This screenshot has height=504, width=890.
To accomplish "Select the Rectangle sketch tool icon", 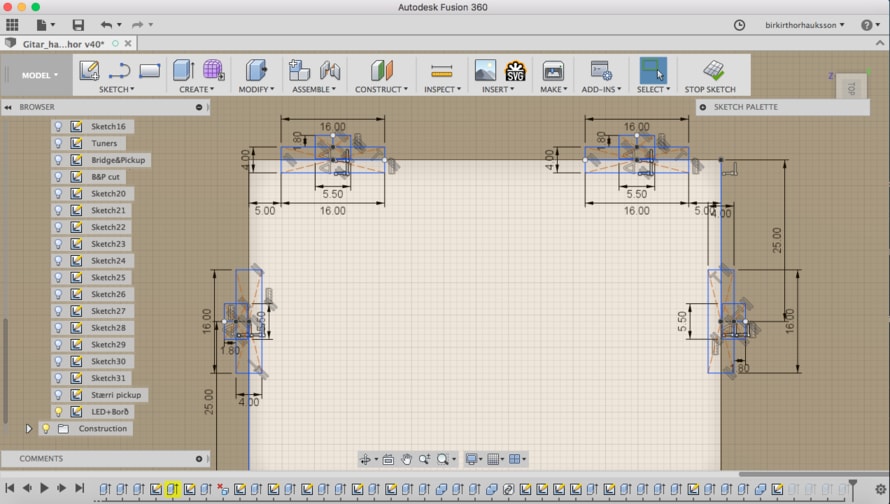I will [149, 70].
